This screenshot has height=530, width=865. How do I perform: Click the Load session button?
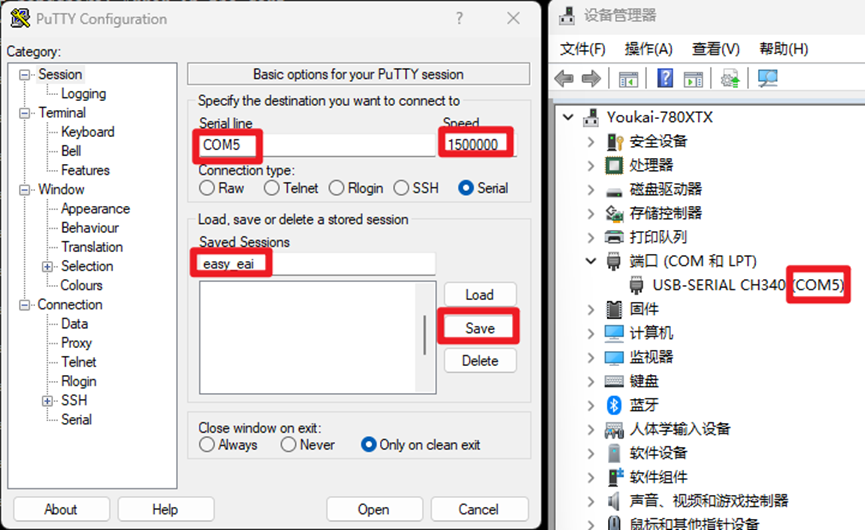[480, 295]
